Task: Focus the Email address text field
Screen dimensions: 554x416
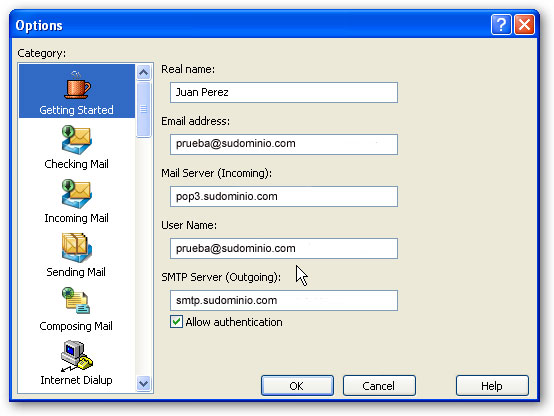Action: click(284, 144)
